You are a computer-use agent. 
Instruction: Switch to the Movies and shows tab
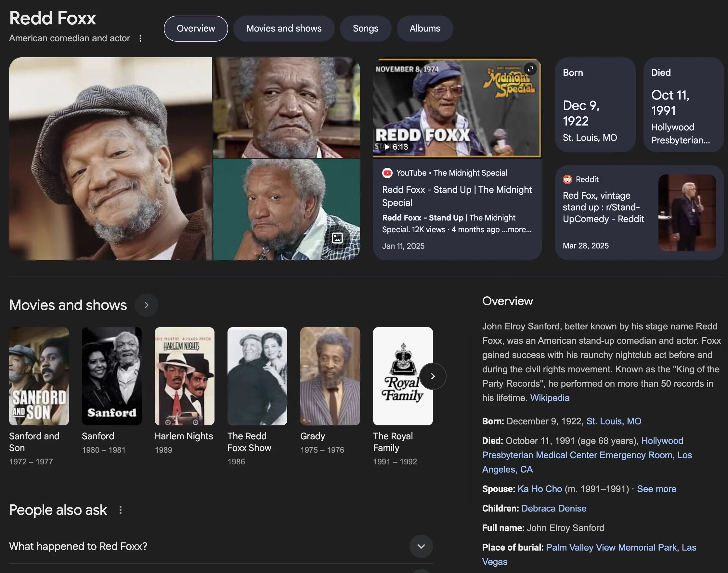(x=284, y=29)
